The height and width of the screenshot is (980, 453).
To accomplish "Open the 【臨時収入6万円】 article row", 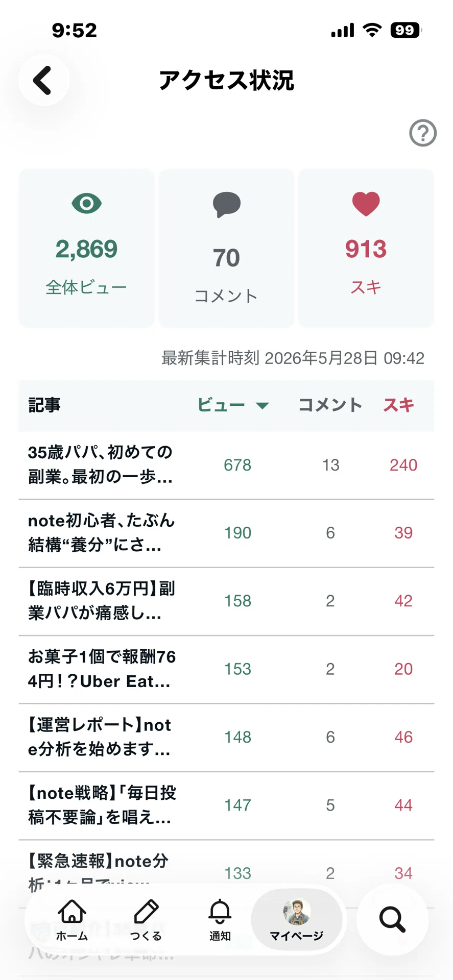I will [226, 601].
